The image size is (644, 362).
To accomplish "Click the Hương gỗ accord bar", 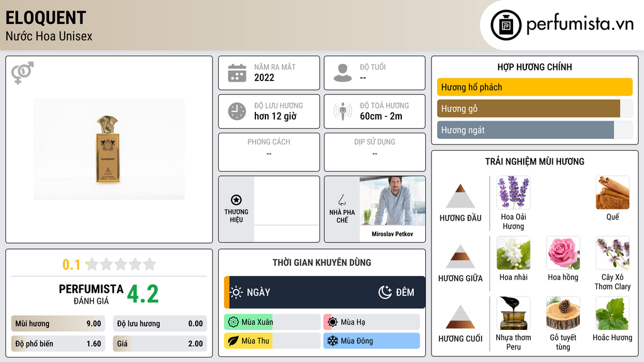I will [x=535, y=109].
